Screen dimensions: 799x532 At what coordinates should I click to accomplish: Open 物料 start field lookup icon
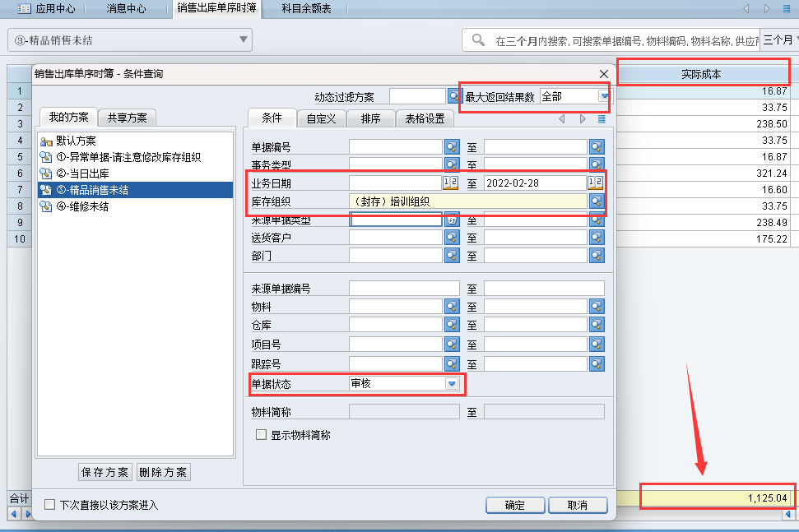click(x=452, y=307)
